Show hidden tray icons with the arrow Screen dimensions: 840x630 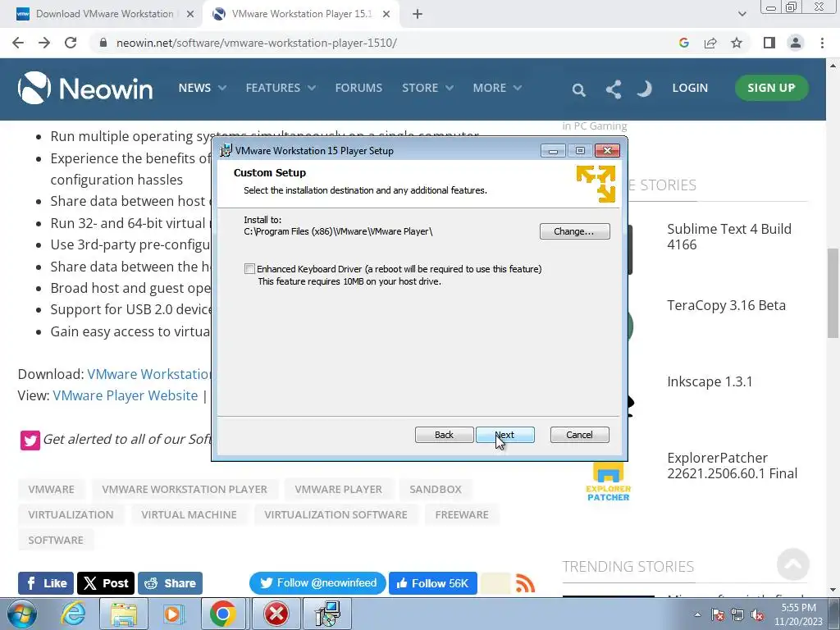coord(697,614)
